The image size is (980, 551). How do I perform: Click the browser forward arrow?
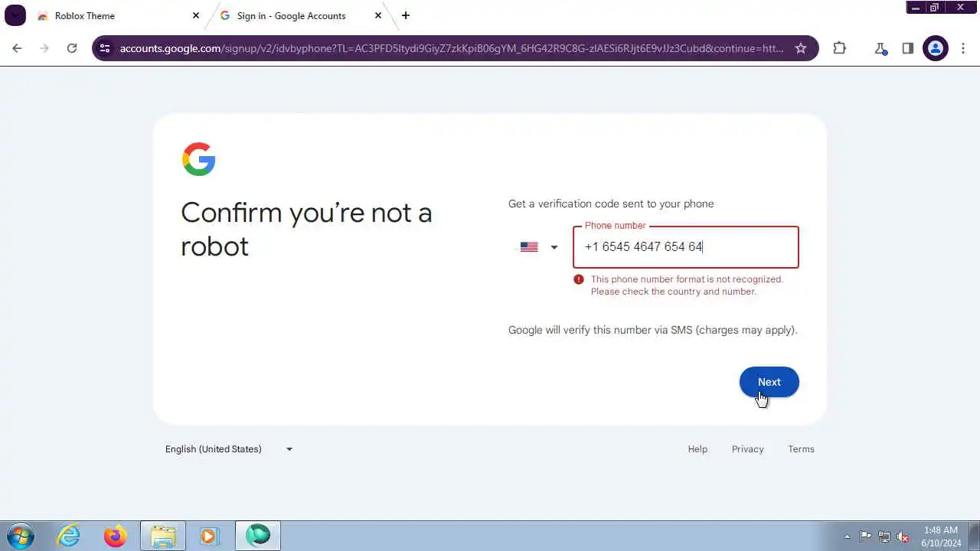point(44,48)
